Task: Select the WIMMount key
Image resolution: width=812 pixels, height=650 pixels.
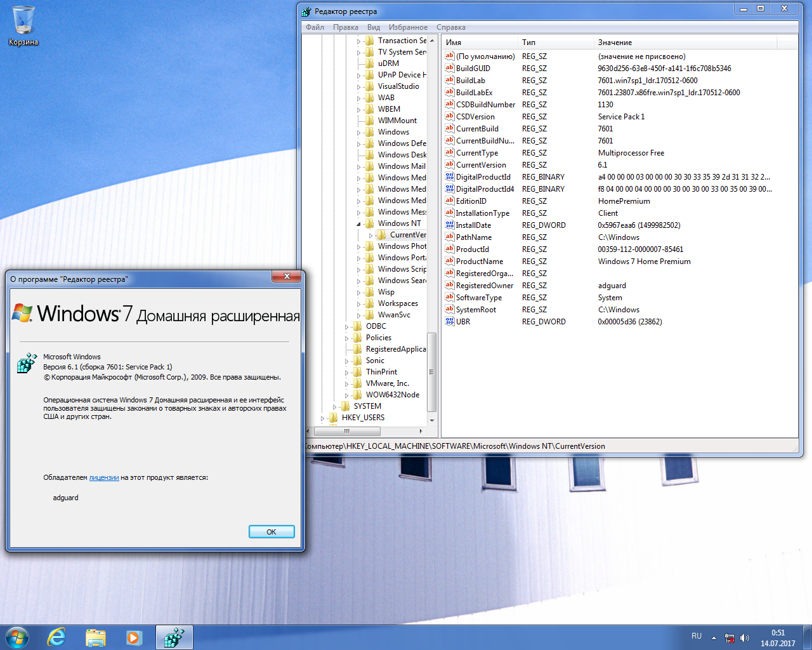Action: tap(397, 121)
